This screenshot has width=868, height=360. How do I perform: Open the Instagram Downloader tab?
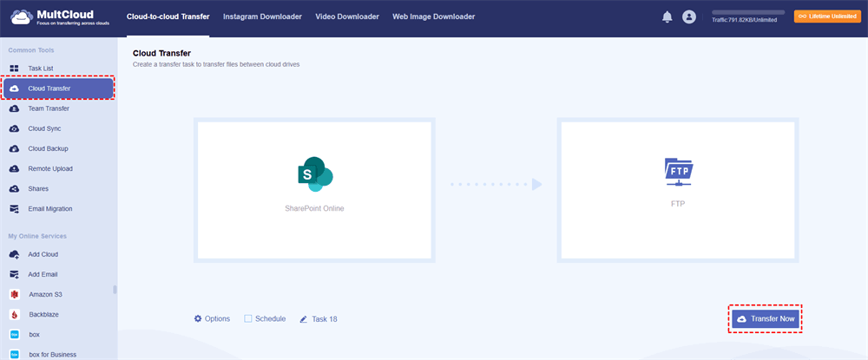(x=262, y=16)
